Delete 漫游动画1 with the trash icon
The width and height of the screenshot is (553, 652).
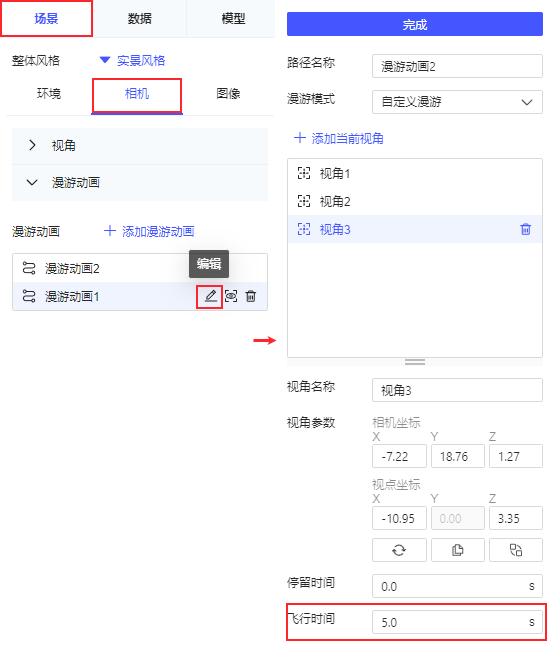click(251, 296)
